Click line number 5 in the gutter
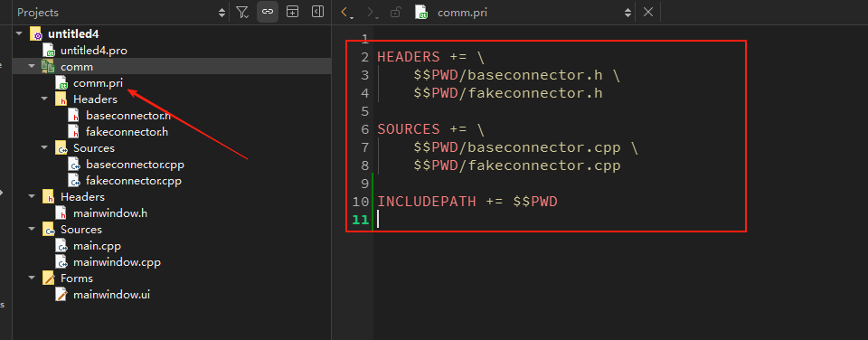868x340 pixels. [364, 111]
